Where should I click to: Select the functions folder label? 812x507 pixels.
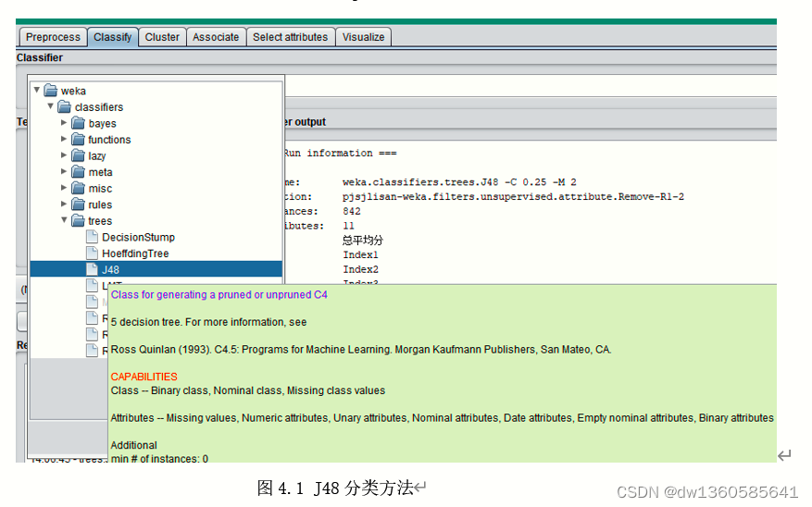pyautogui.click(x=109, y=140)
